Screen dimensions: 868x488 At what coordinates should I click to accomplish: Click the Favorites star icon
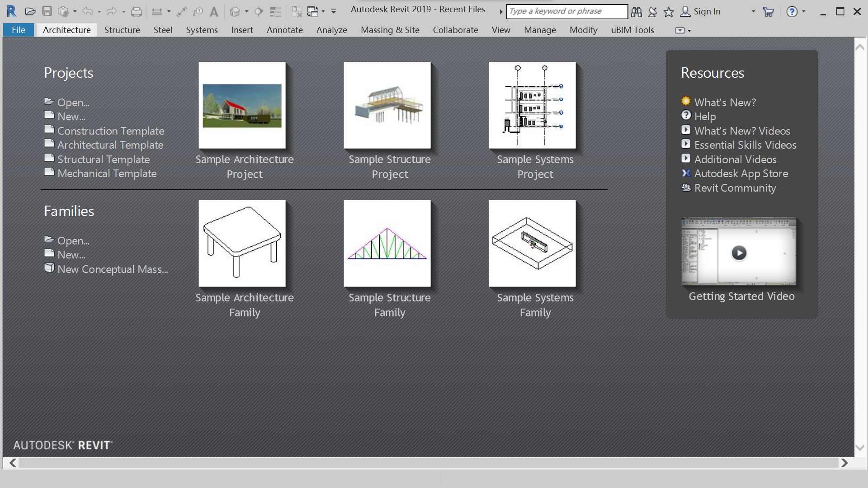tap(669, 12)
